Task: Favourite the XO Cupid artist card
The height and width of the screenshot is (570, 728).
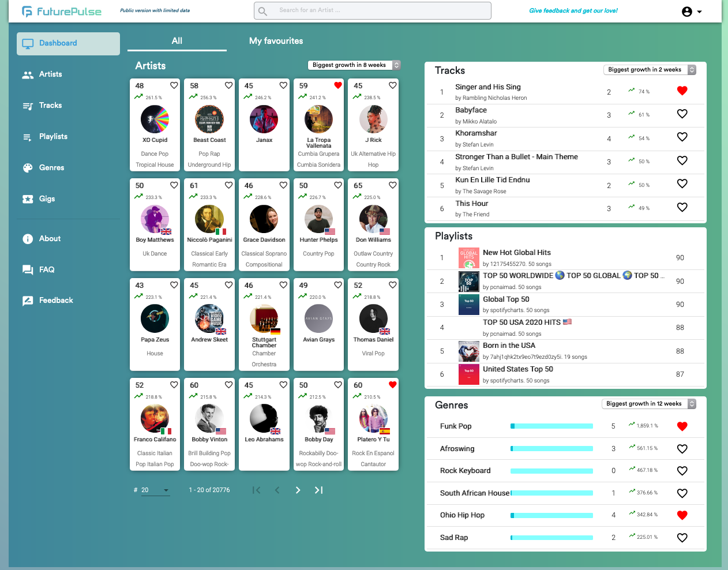Action: coord(174,86)
